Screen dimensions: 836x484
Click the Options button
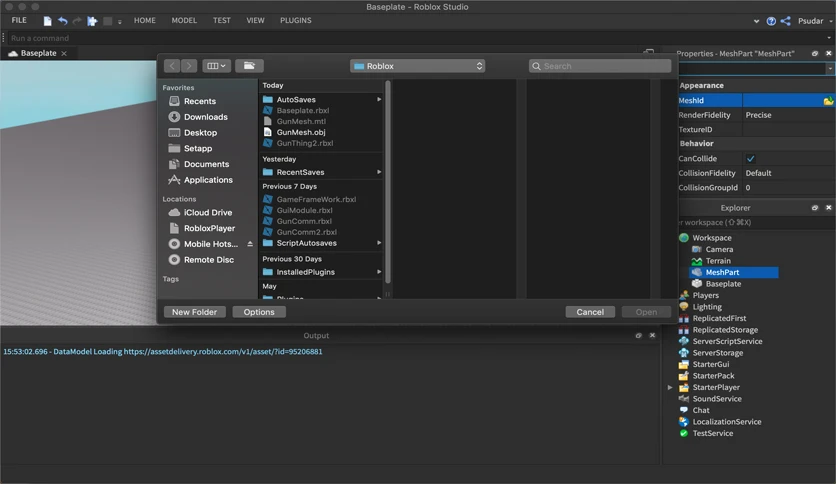click(x=259, y=312)
